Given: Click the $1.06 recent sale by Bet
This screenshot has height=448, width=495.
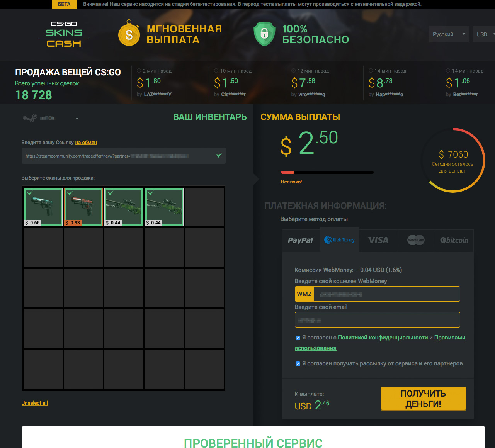Looking at the screenshot, I should coord(464,83).
